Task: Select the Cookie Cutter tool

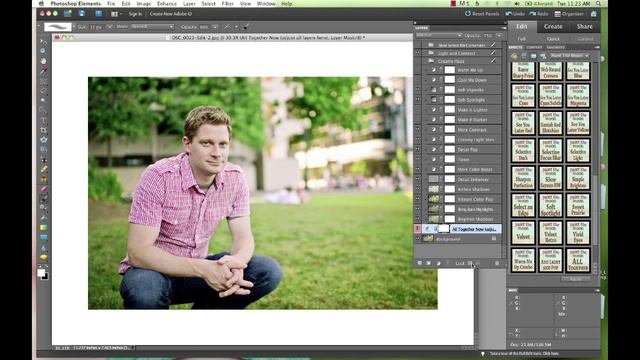Action: pyautogui.click(x=43, y=140)
